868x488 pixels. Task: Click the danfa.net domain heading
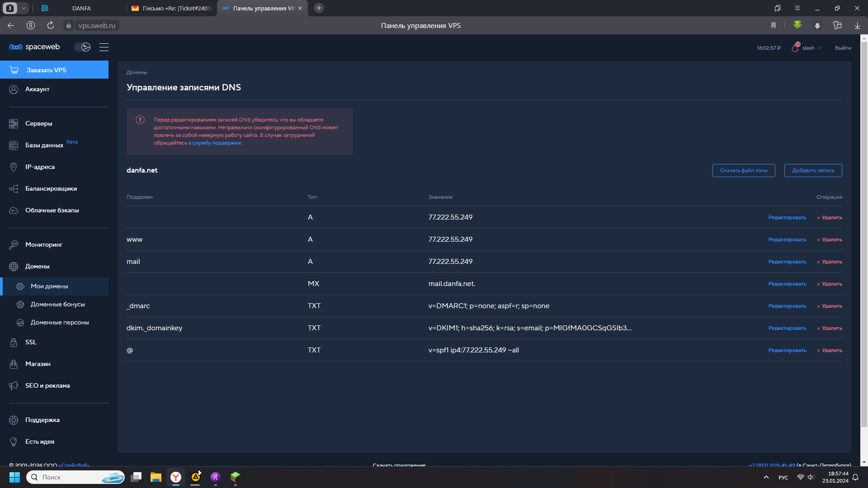142,170
